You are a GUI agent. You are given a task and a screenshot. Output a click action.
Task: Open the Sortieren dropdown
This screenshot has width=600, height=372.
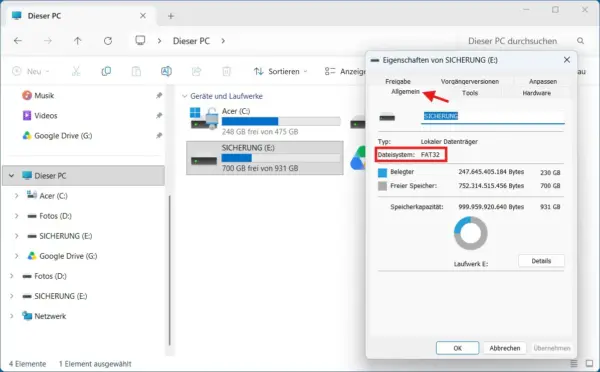tap(280, 71)
